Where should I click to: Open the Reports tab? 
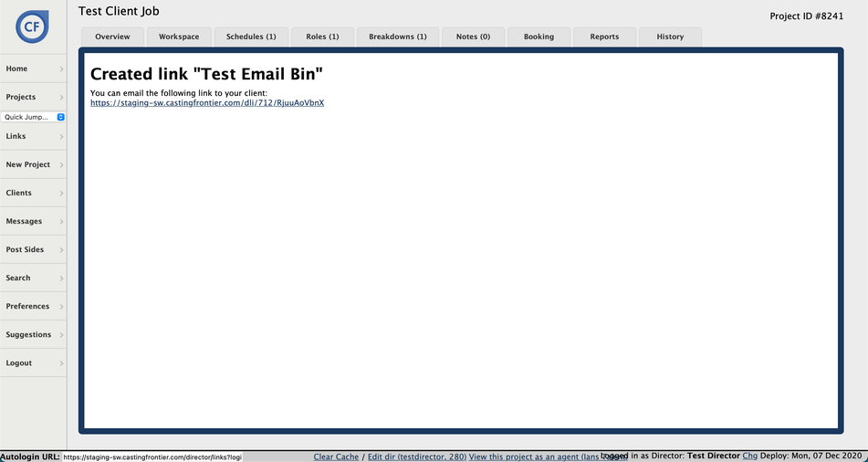point(604,37)
